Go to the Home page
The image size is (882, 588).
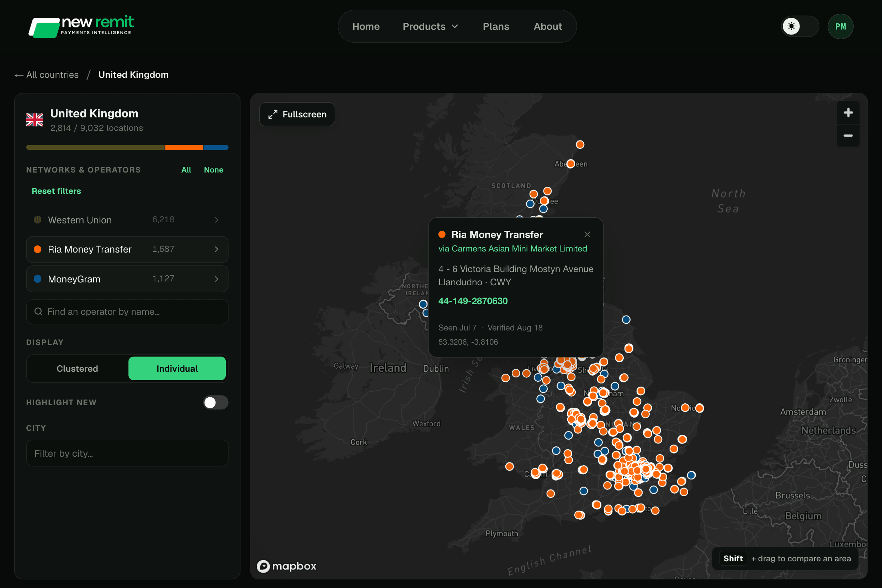click(366, 27)
